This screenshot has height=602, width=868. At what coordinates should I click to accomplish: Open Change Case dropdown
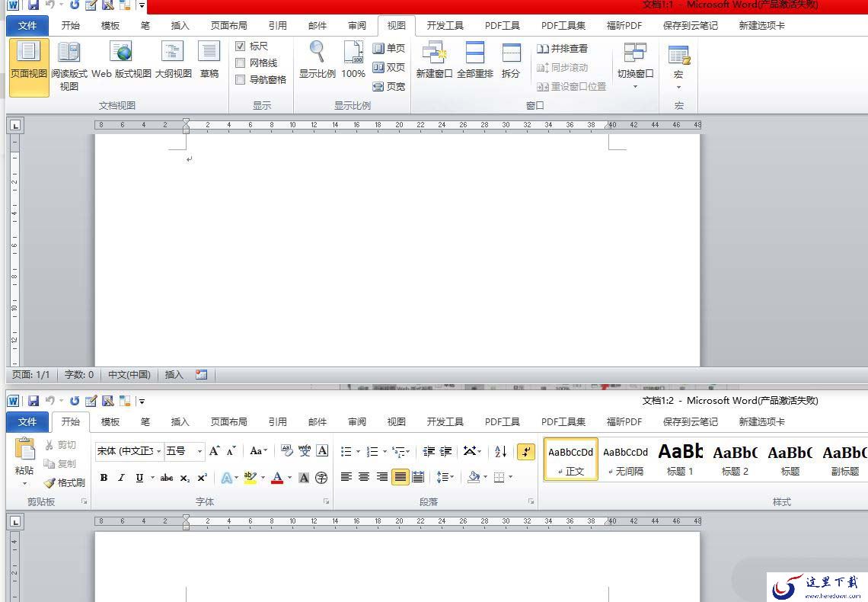[x=259, y=451]
